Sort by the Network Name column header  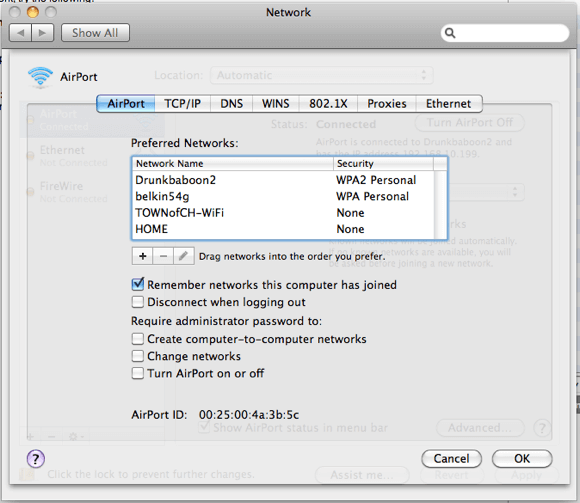(233, 164)
